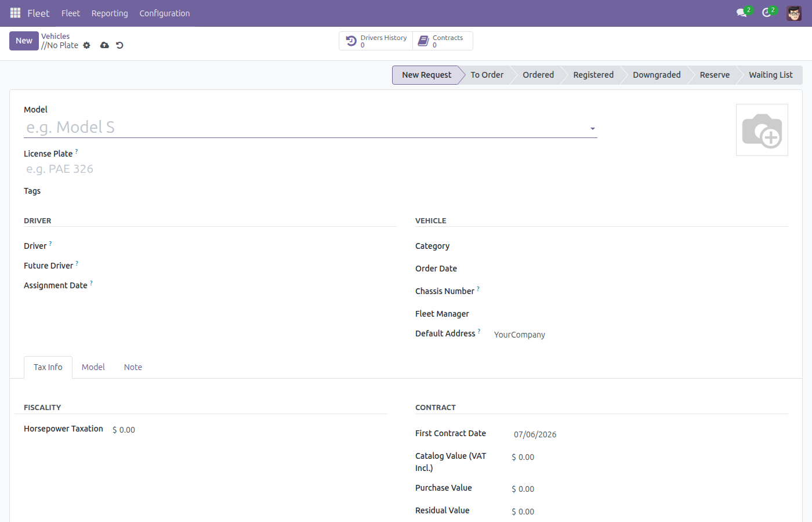
Task: Click the cloud save record icon
Action: point(104,45)
